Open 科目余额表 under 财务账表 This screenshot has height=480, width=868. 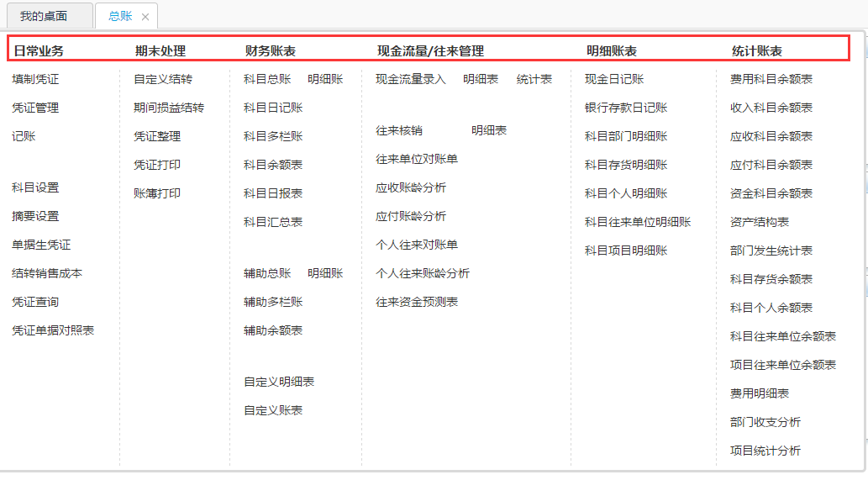[x=273, y=165]
